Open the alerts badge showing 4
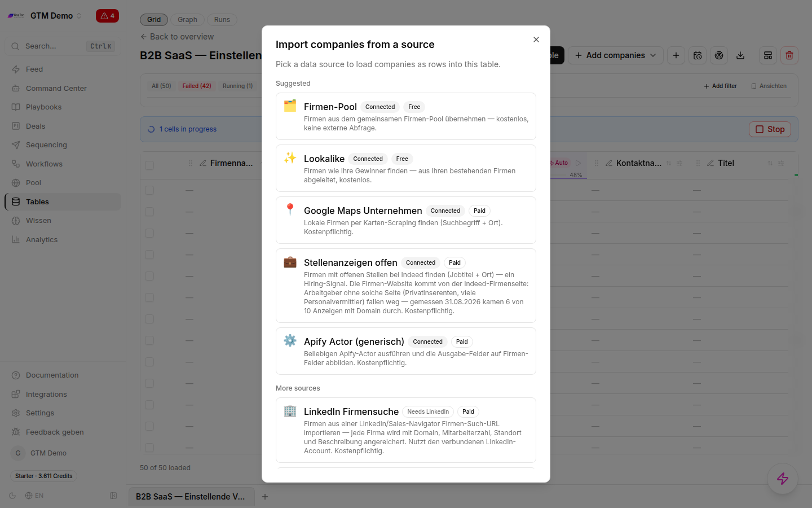The image size is (812, 508). [x=107, y=16]
